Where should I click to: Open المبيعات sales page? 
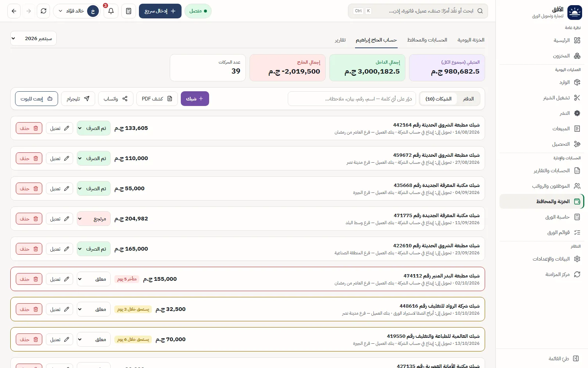point(542,129)
